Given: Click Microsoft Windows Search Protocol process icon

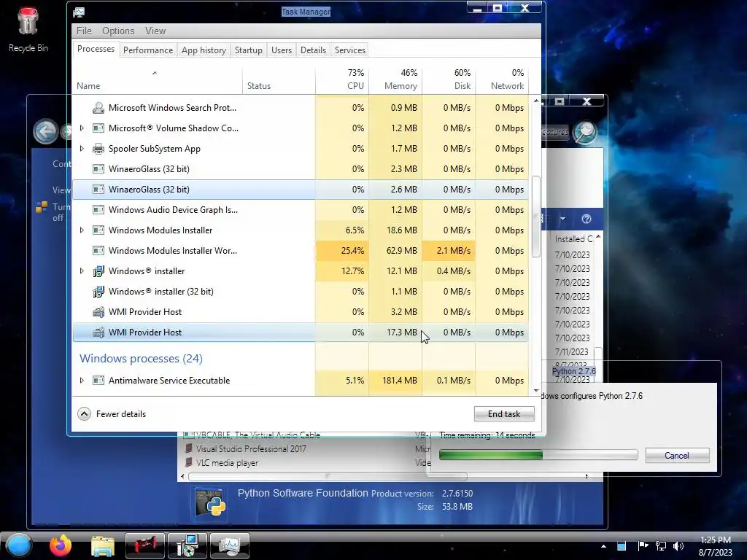Looking at the screenshot, I should tap(98, 108).
